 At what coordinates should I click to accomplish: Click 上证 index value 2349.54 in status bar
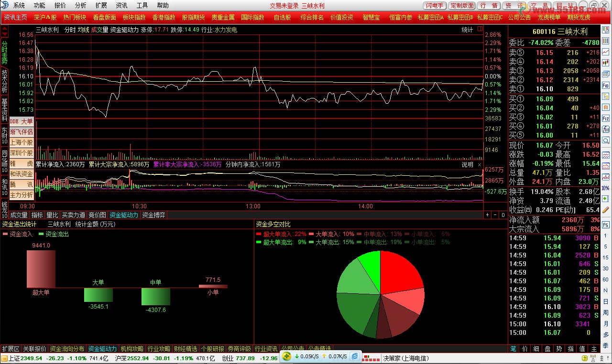coord(32,358)
